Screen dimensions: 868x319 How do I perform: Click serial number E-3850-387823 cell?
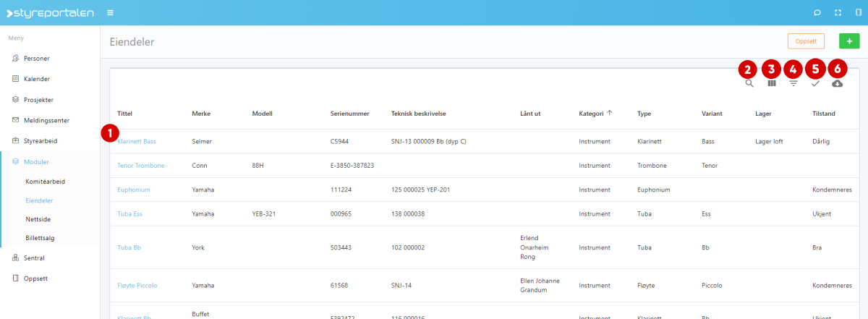[x=352, y=166]
